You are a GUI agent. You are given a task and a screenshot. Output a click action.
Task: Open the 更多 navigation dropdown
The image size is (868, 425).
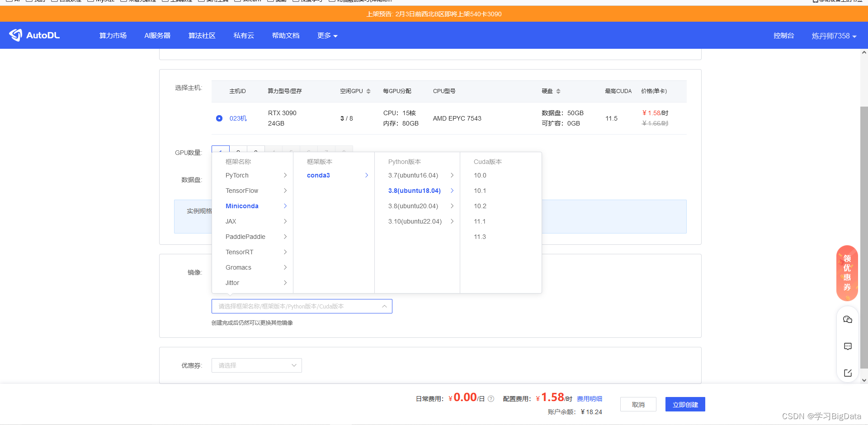(327, 36)
